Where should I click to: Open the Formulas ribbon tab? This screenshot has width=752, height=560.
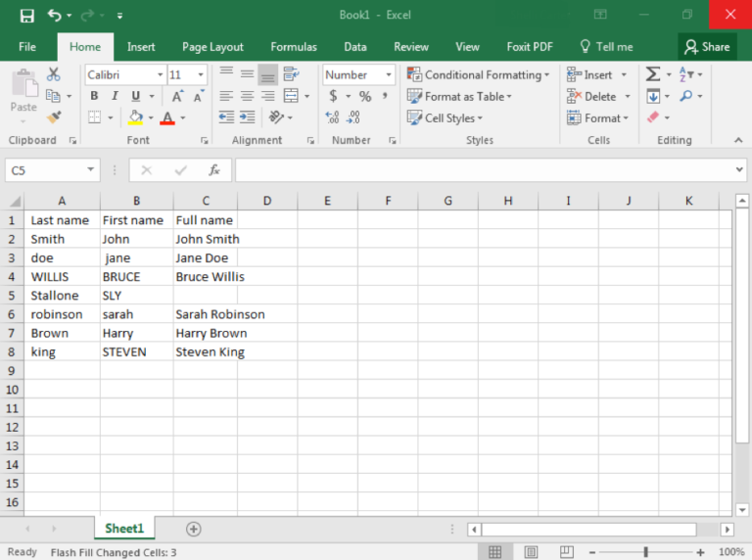294,46
